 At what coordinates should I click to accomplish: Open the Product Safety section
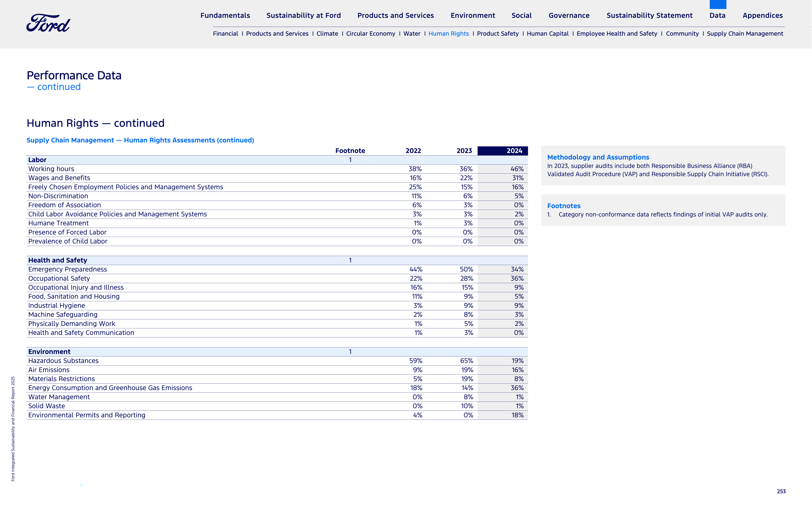pos(498,34)
